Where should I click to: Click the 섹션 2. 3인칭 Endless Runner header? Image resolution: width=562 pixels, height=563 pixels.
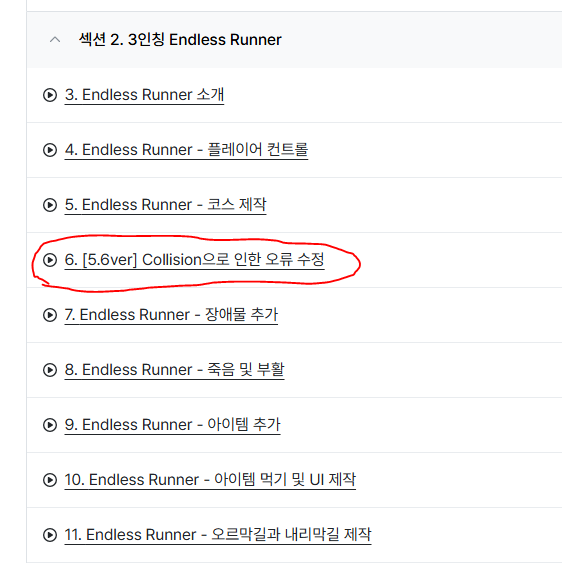click(180, 39)
